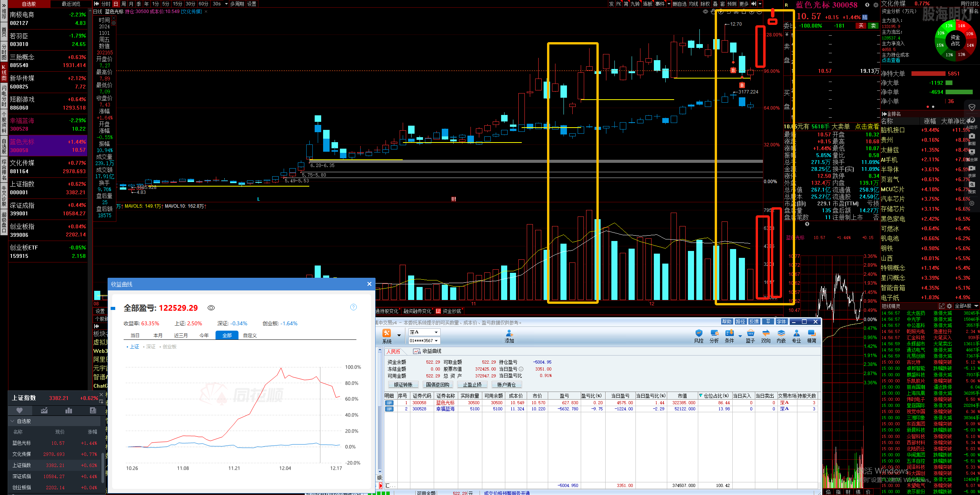Toggle the 深证 series in the yield chart

coord(149,346)
